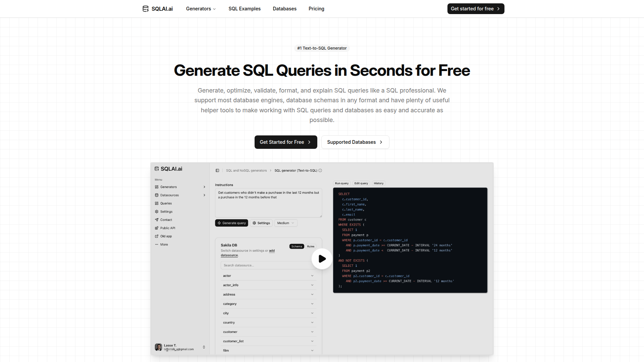The width and height of the screenshot is (644, 362).
Task: Select the History tab
Action: [x=378, y=183]
